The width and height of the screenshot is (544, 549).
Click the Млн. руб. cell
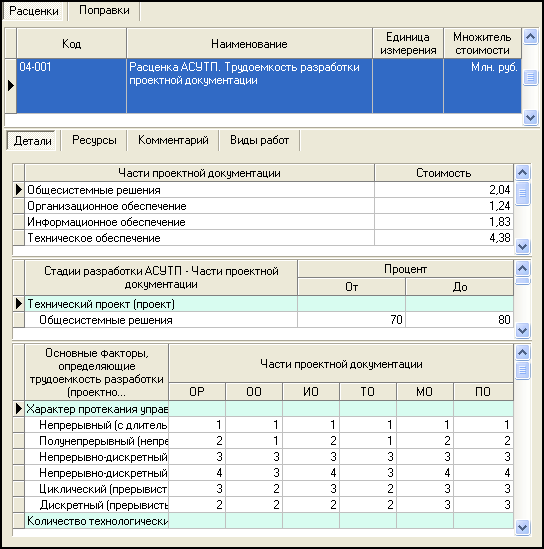[482, 86]
